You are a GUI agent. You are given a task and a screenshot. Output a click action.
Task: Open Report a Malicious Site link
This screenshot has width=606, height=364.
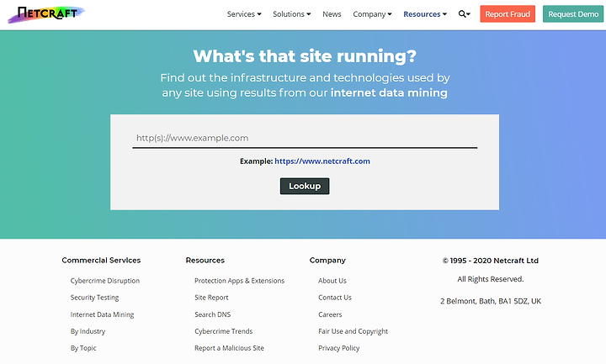click(x=229, y=348)
